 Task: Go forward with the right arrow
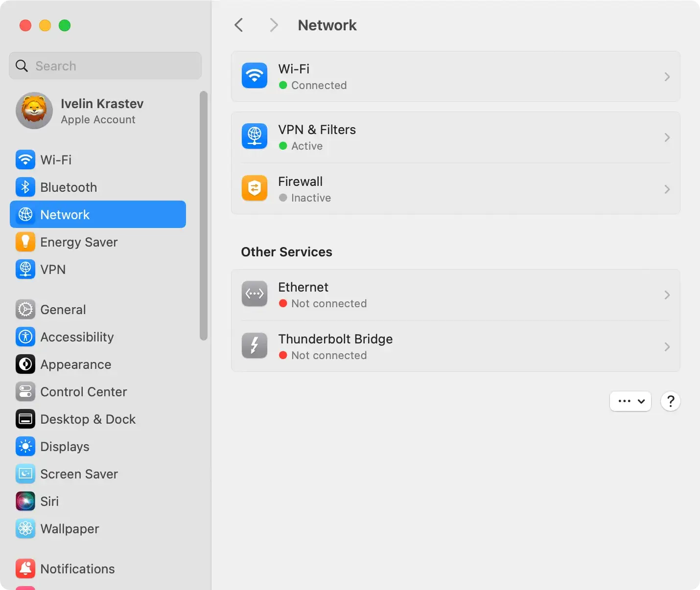click(x=274, y=25)
